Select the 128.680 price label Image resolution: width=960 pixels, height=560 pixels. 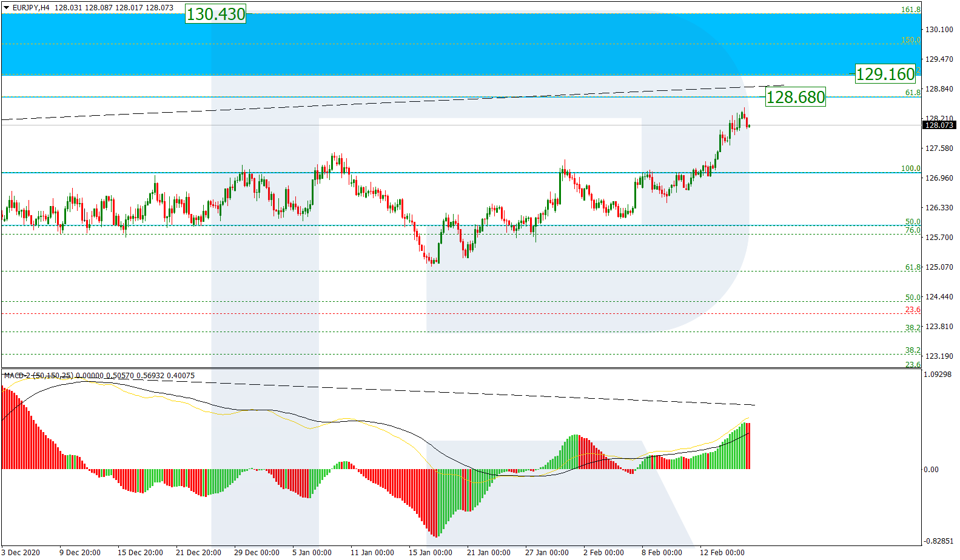796,97
